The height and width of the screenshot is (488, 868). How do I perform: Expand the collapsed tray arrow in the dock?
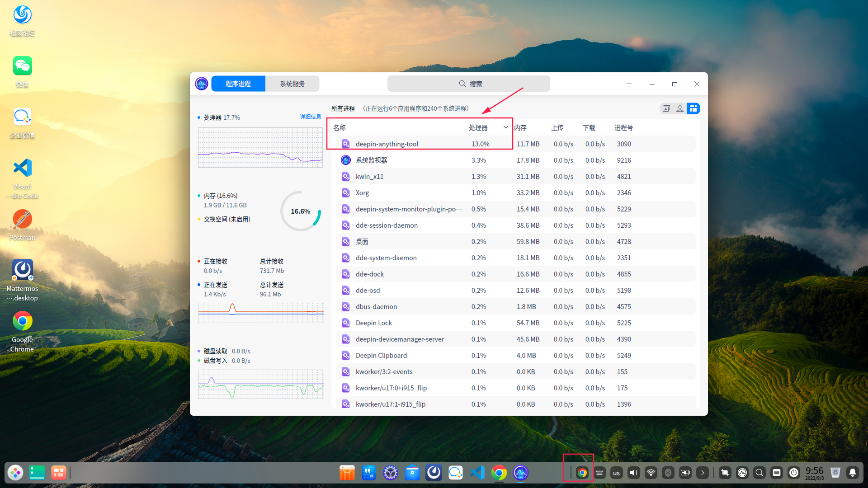pyautogui.click(x=703, y=473)
